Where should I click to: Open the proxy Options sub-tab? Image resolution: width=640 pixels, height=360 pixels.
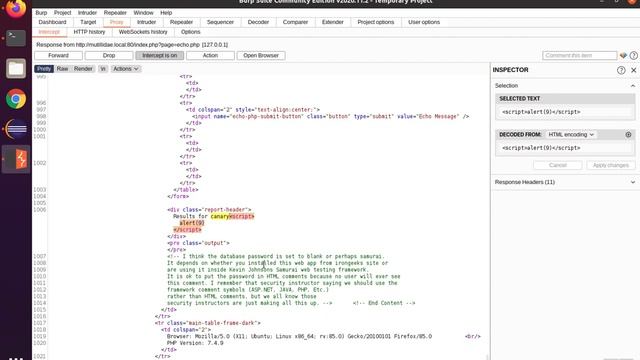click(191, 32)
